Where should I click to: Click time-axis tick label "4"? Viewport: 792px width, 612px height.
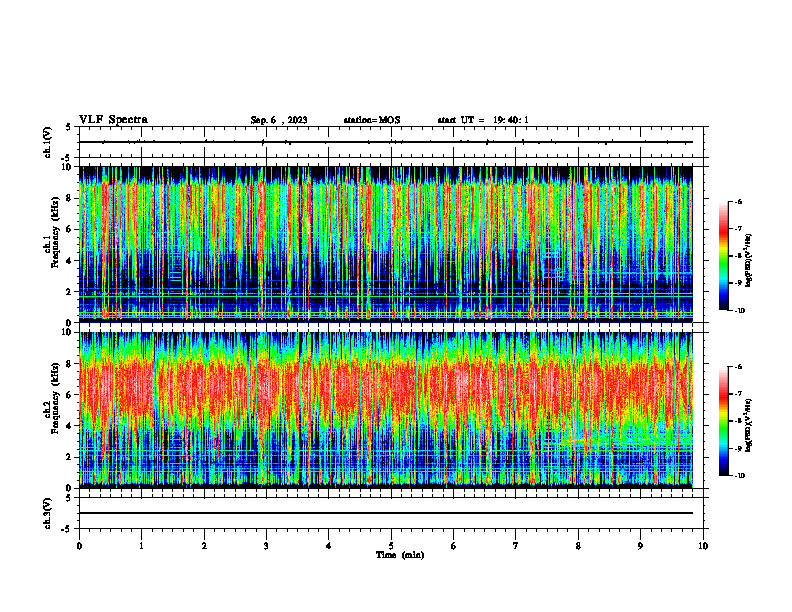point(329,546)
